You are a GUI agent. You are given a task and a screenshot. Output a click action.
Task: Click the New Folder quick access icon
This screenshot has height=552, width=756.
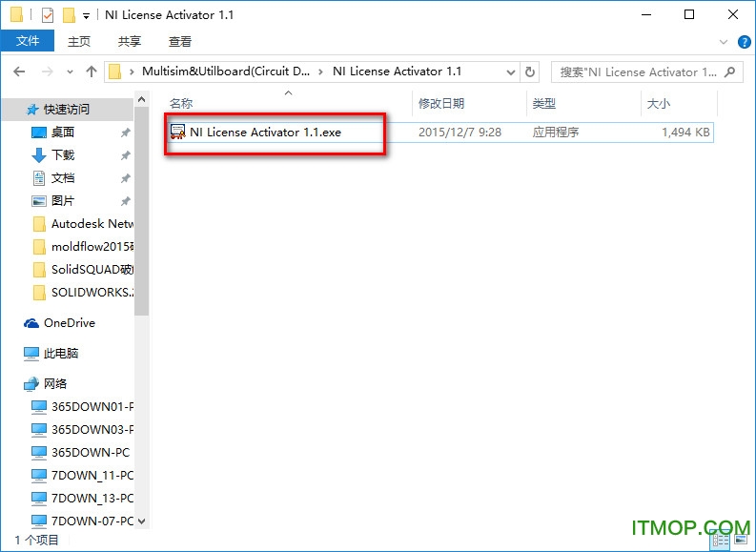[x=69, y=15]
